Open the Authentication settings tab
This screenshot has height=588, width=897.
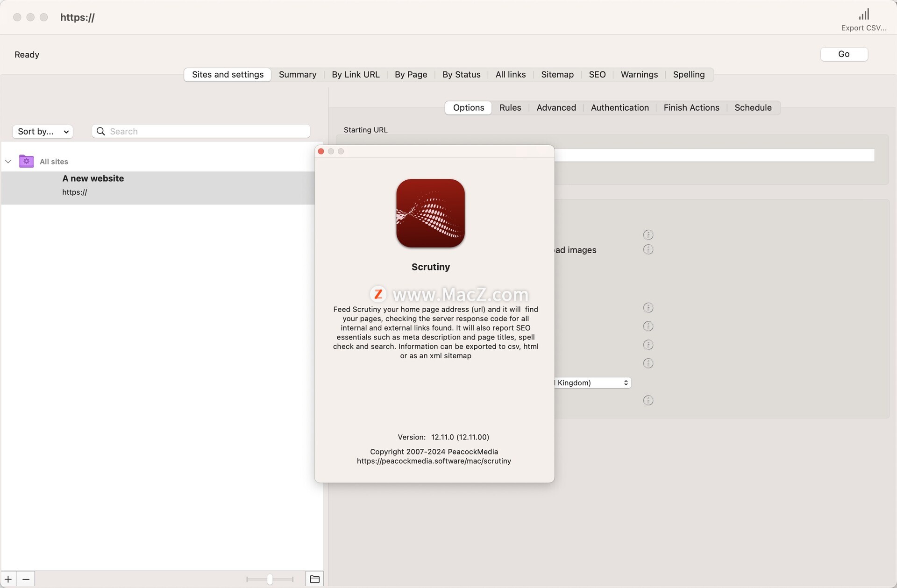[619, 108]
